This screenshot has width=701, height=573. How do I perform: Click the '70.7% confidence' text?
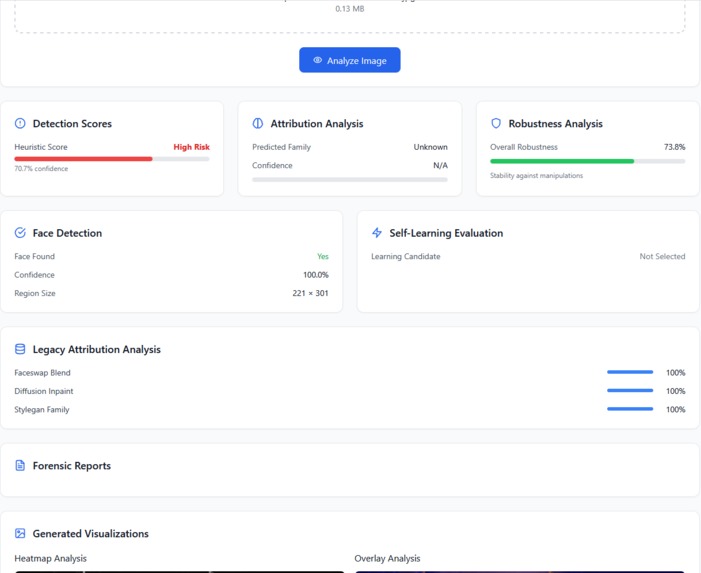[x=41, y=169]
